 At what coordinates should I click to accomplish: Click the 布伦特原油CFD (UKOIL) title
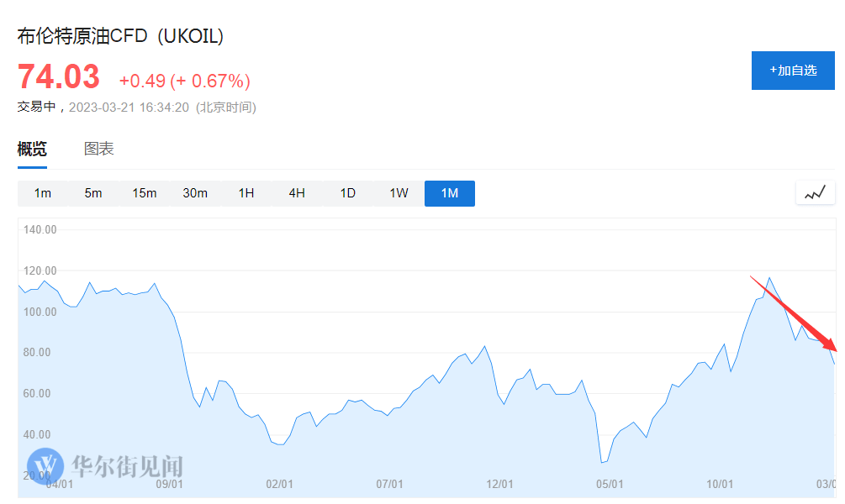point(120,36)
